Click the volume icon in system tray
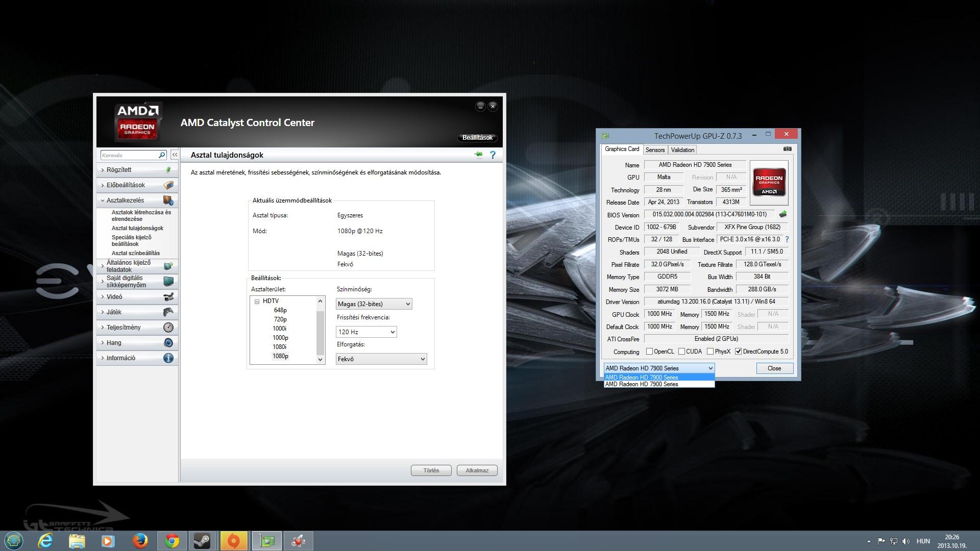The height and width of the screenshot is (551, 980). (x=906, y=541)
